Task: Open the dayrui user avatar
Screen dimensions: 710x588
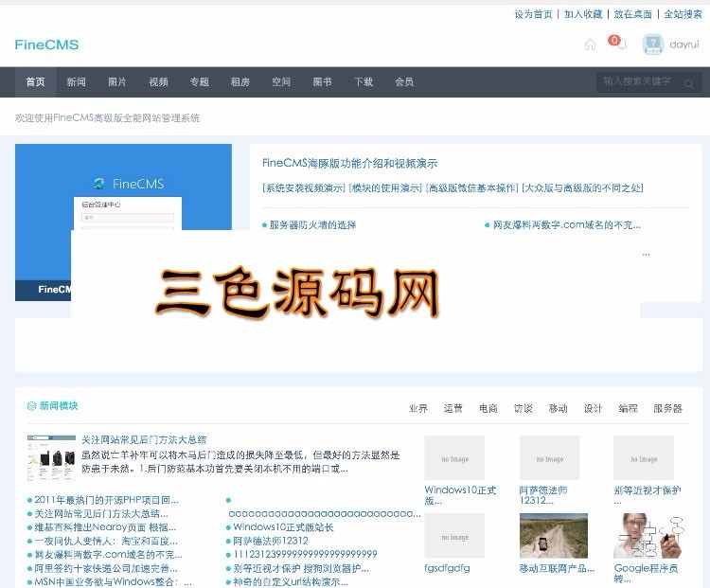Action: coord(653,45)
